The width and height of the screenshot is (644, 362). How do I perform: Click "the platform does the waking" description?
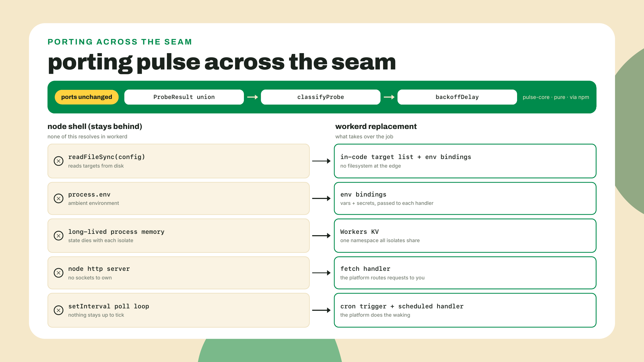(x=375, y=315)
